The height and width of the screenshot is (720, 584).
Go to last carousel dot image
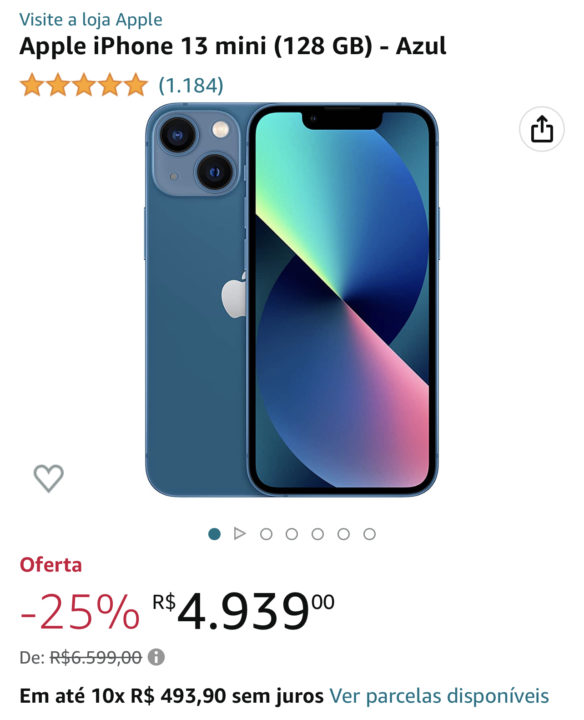pyautogui.click(x=370, y=534)
